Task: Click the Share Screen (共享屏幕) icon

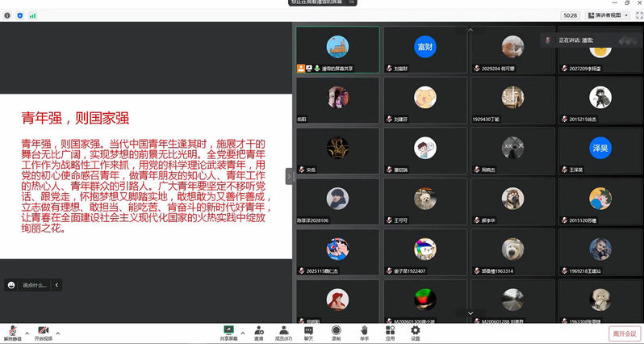Action: [x=228, y=332]
